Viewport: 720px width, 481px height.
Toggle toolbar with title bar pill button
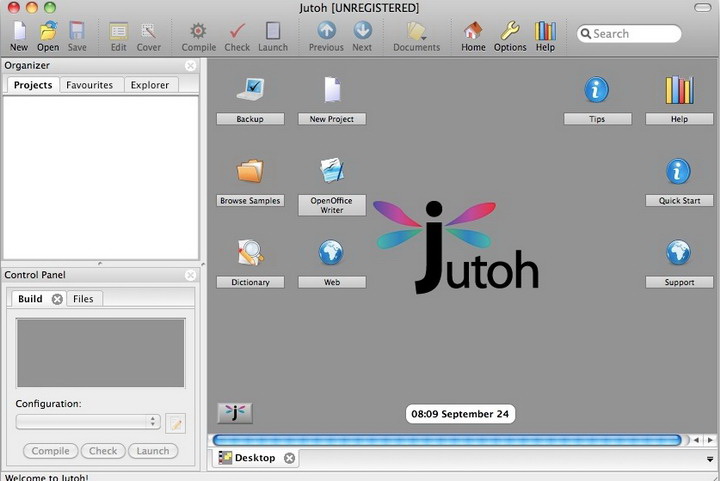click(703, 8)
